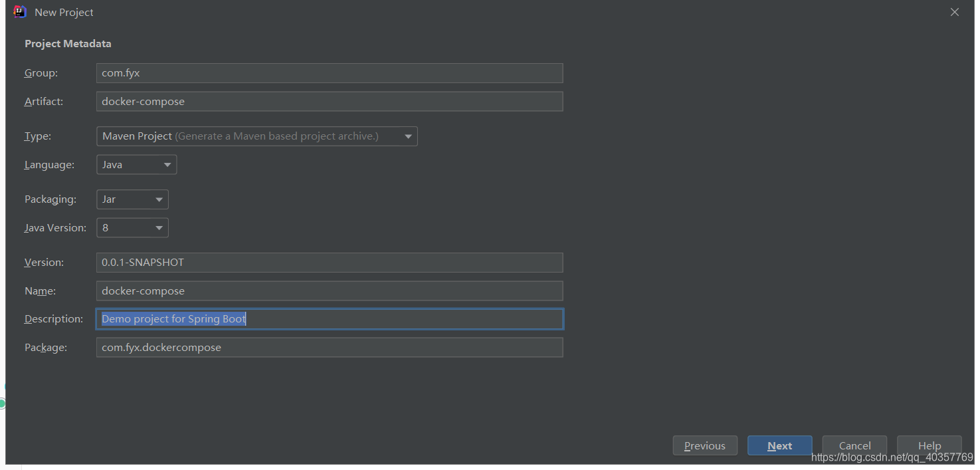Open the Java Version dropdown
This screenshot has width=980, height=470.
coord(132,228)
